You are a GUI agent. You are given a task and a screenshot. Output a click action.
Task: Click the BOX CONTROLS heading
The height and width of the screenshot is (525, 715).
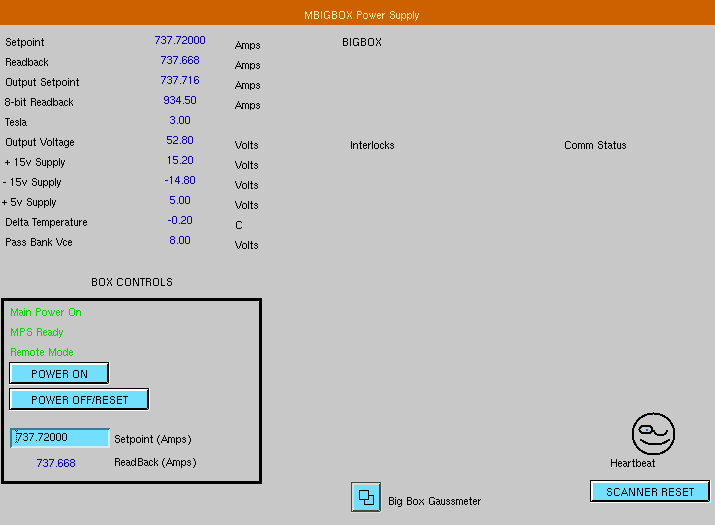132,282
